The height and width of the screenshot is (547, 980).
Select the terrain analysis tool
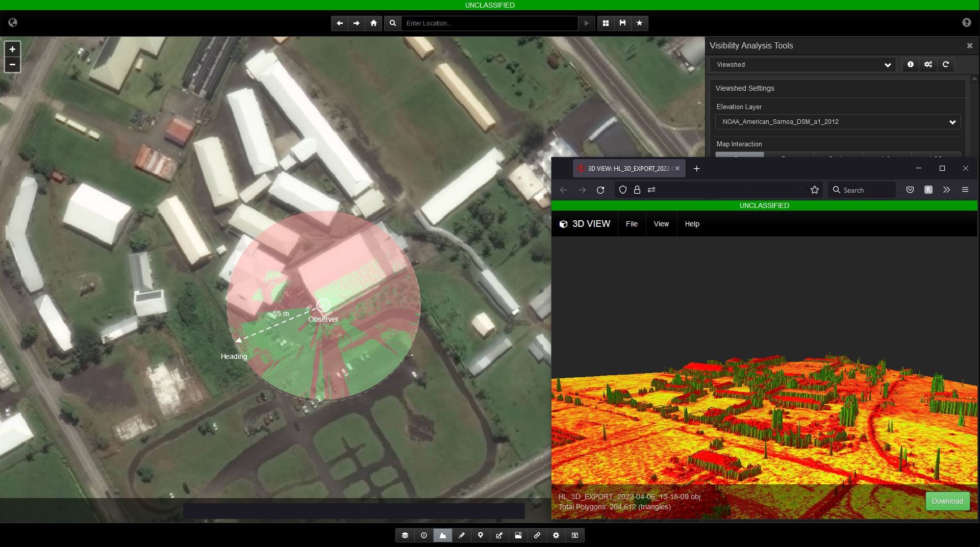[443, 535]
